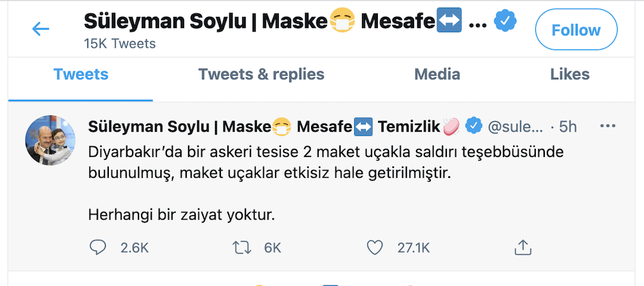Image resolution: width=644 pixels, height=286 pixels.
Task: Switch to the Tweets tab
Action: [x=80, y=74]
